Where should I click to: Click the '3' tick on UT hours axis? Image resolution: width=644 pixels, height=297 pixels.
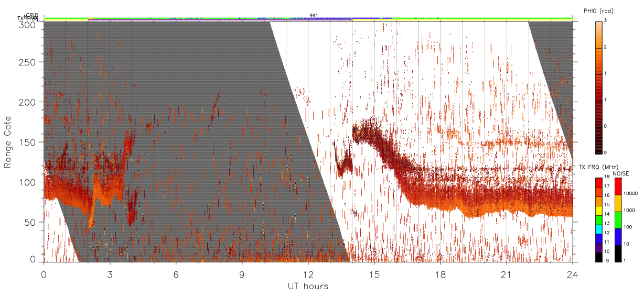coord(110,274)
